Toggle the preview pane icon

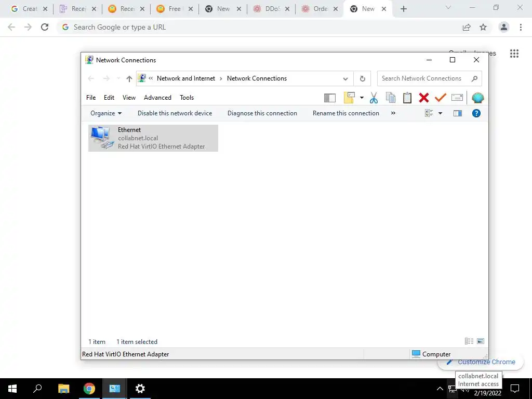[458, 113]
